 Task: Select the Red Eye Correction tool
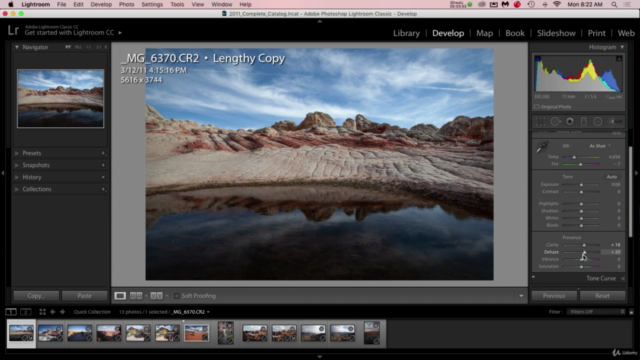click(x=570, y=122)
